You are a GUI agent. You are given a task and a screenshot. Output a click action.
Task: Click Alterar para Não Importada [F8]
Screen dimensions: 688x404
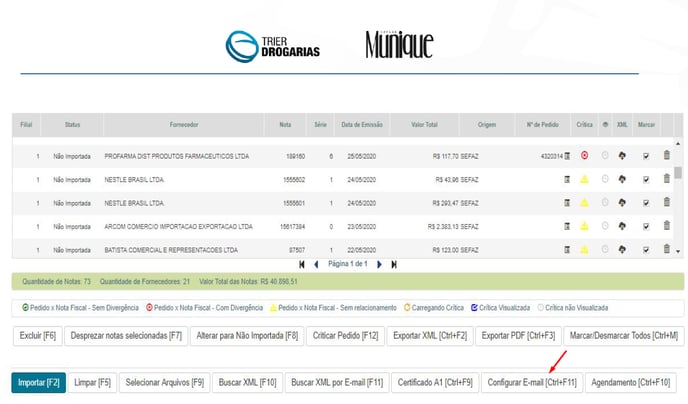point(247,336)
